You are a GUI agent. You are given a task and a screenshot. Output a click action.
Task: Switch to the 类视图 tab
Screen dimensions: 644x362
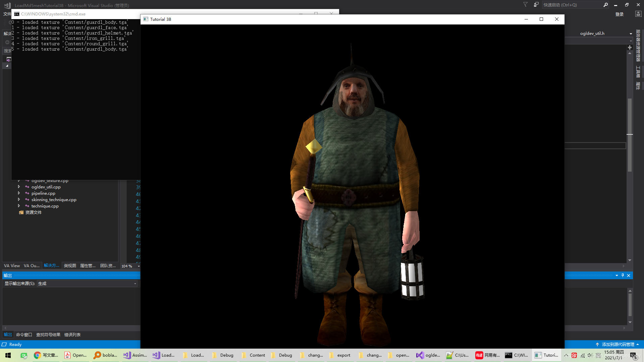70,266
